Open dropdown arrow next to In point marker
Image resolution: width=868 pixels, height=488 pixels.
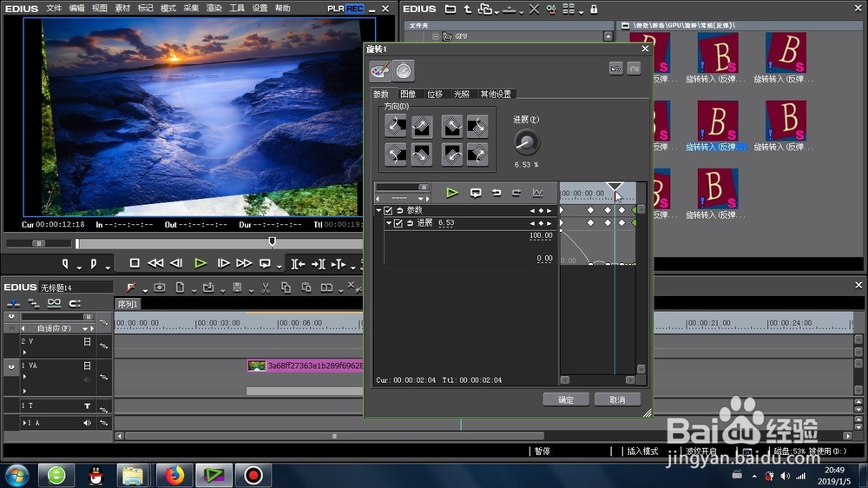coord(79,267)
